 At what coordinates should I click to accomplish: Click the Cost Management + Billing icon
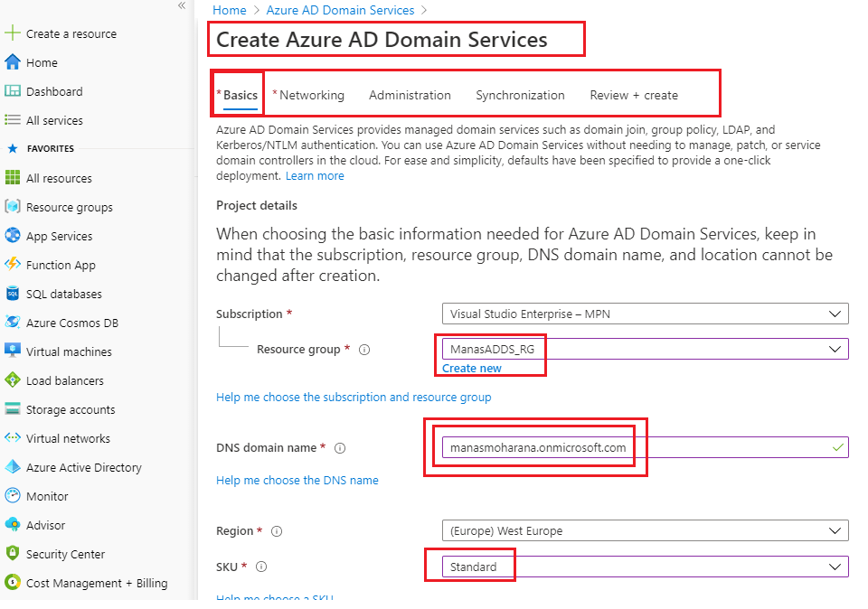pyautogui.click(x=12, y=583)
